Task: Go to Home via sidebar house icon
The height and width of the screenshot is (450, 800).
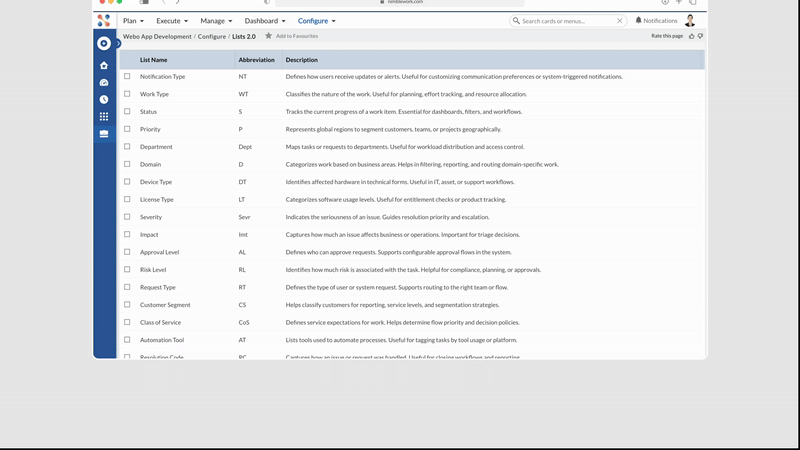Action: pyautogui.click(x=104, y=65)
